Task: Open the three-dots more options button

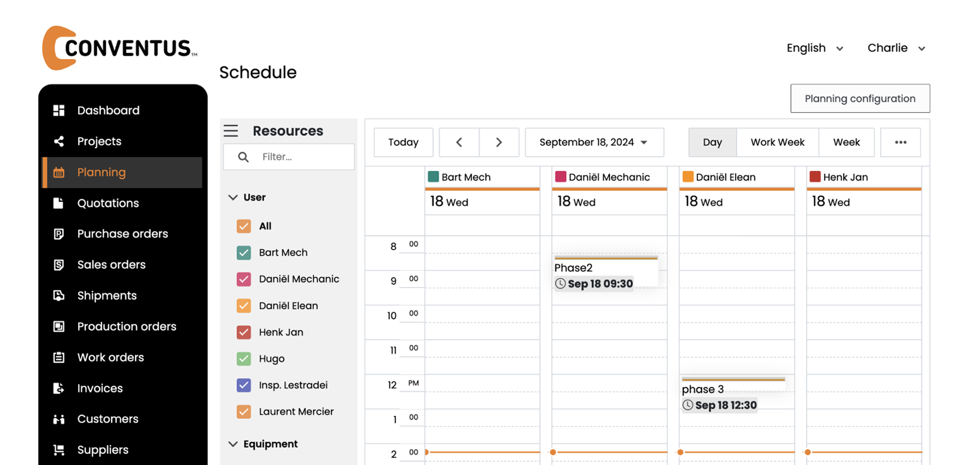Action: tap(900, 142)
